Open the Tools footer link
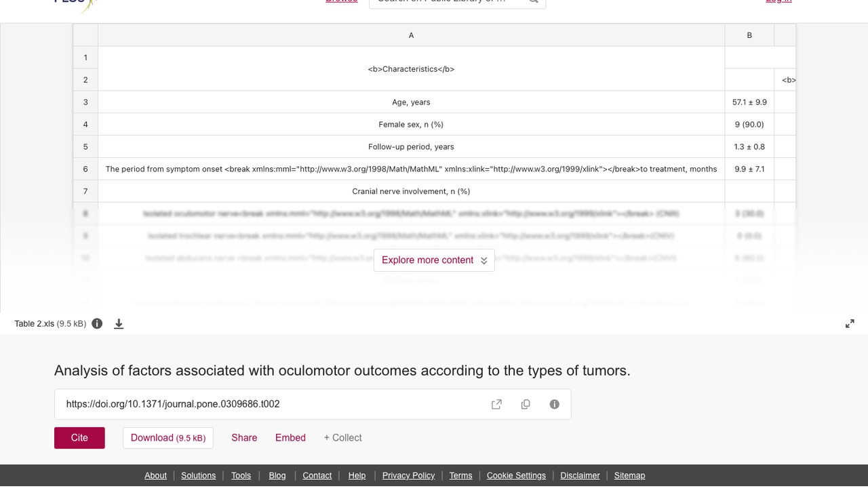868x488 pixels. (241, 476)
